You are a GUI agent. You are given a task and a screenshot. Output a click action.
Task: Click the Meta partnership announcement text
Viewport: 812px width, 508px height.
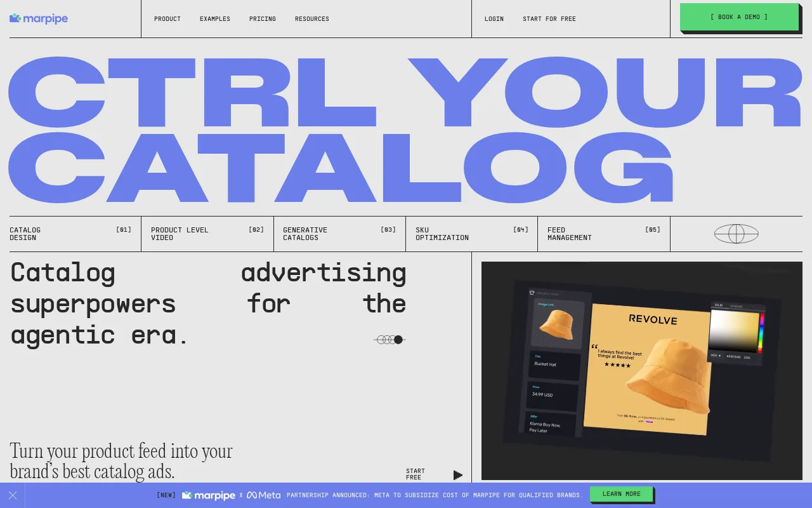pyautogui.click(x=435, y=495)
